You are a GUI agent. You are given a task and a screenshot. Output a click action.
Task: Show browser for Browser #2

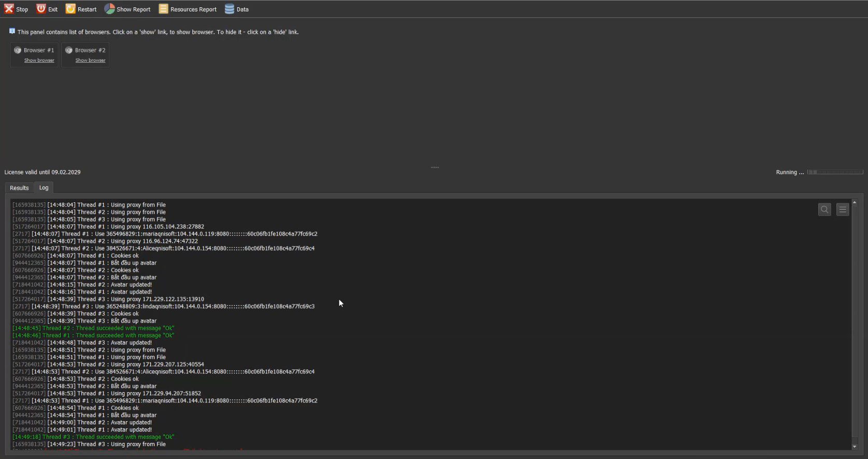coord(91,60)
